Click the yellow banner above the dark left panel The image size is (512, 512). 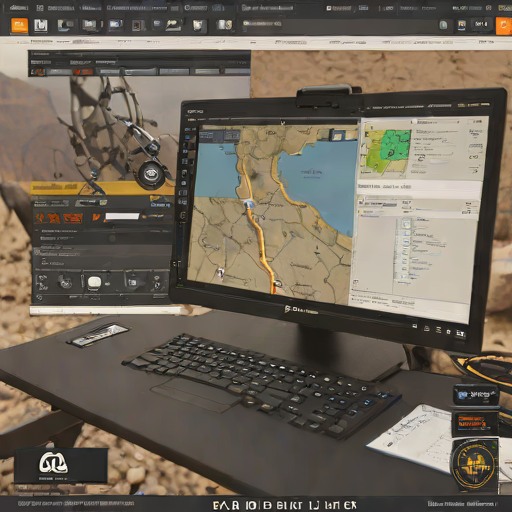(x=103, y=188)
